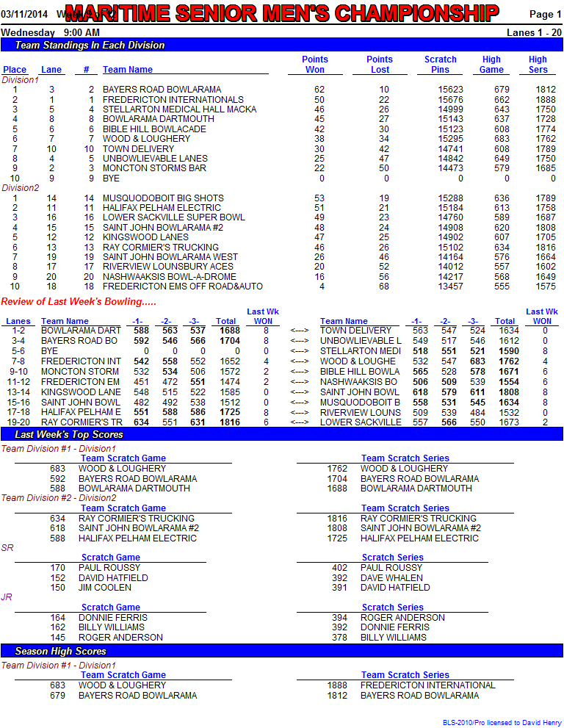Screen dimensions: 564x728
Task: Click the Team Name column header in standings
Action: coord(128,70)
